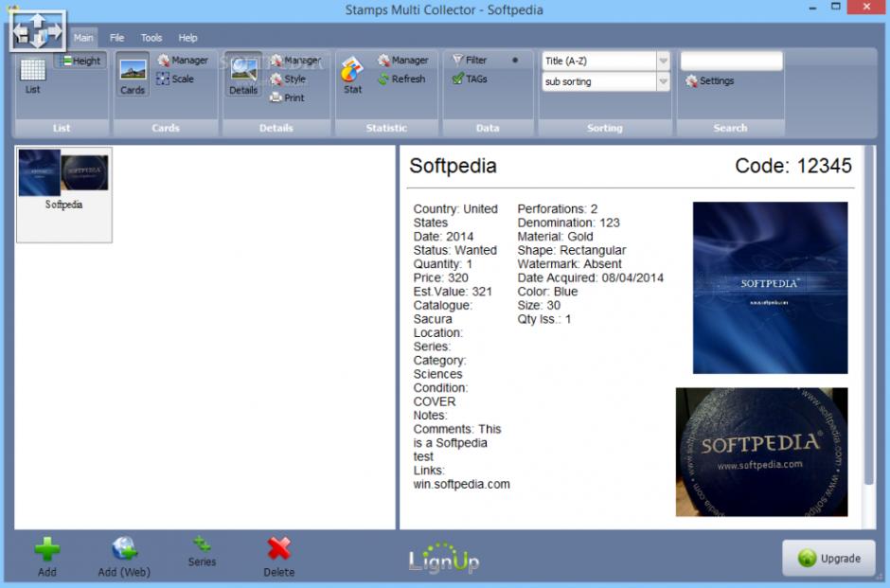This screenshot has width=890, height=588.
Task: Toggle the filter indicator dot
Action: click(515, 60)
